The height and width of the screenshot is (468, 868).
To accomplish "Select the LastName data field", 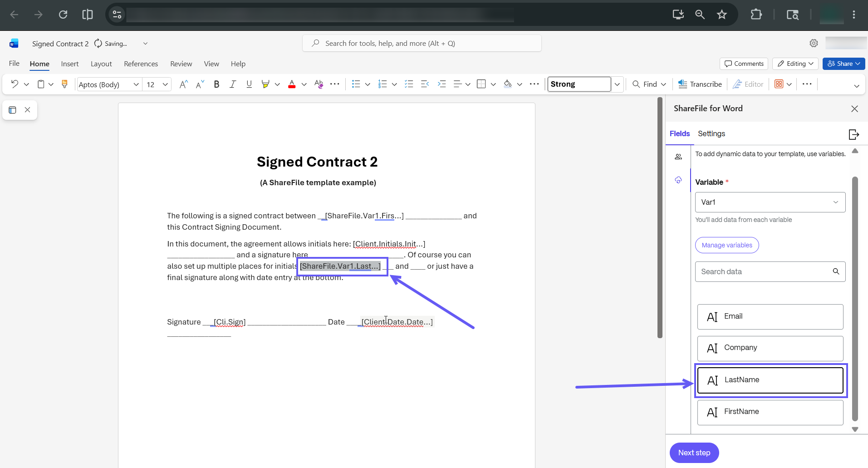I will 770,380.
